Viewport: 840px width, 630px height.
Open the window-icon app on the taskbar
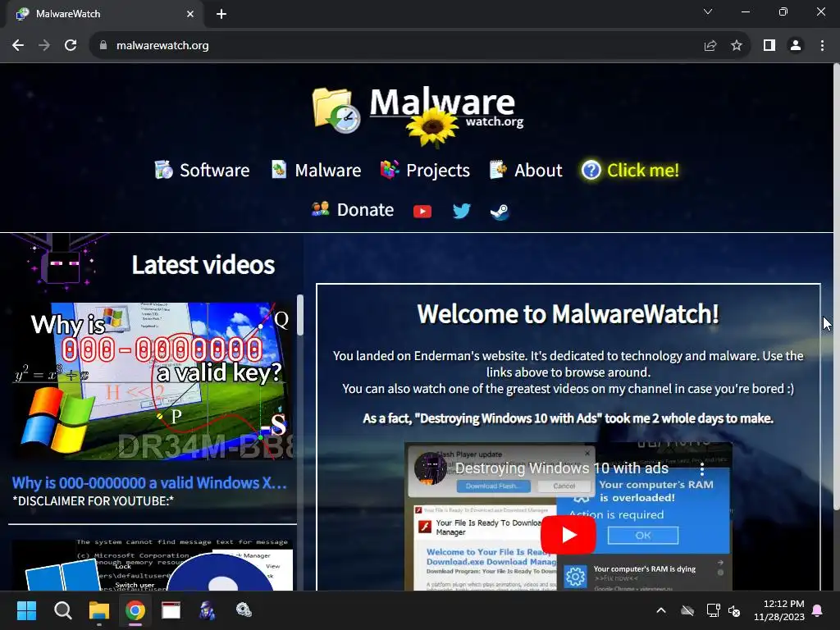[x=171, y=610]
